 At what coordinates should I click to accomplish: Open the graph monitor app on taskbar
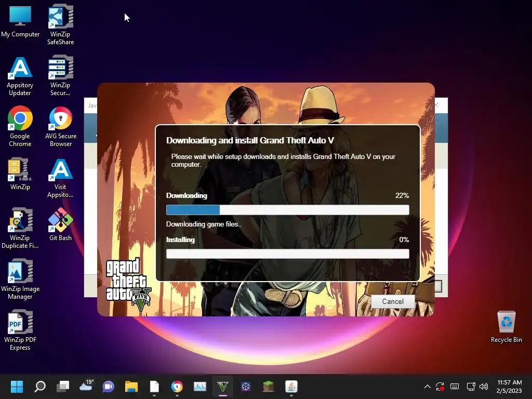(x=200, y=387)
